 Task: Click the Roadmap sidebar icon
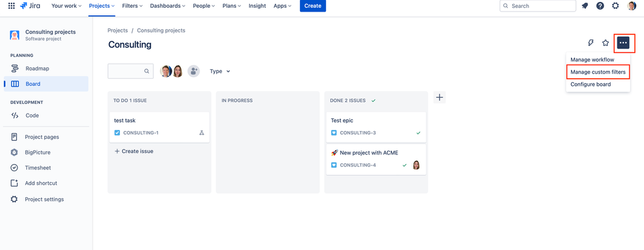[15, 68]
